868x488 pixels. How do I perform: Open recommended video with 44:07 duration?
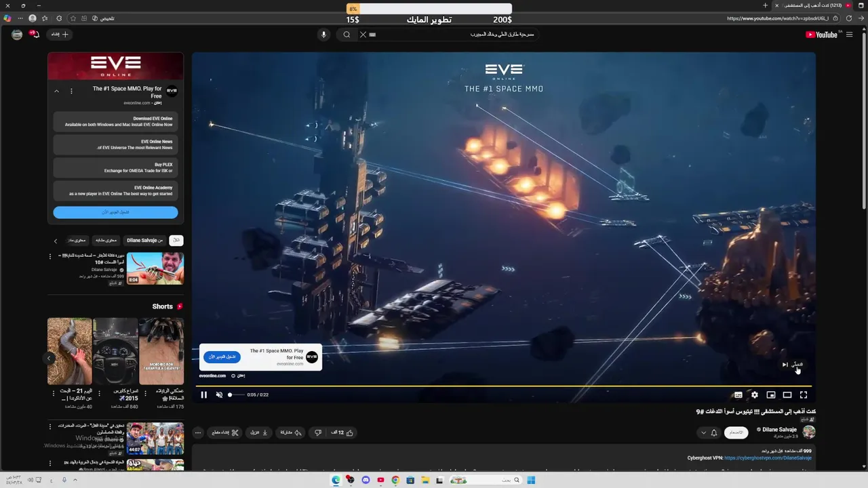pos(155,439)
